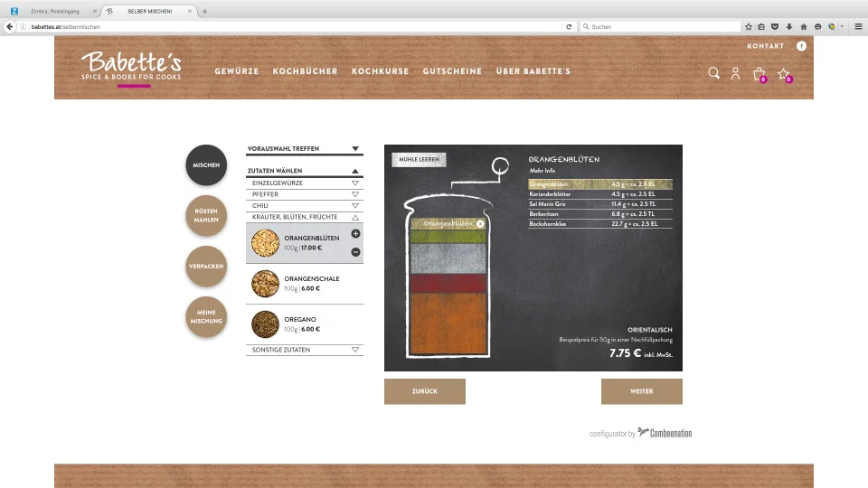
Task: Open the Kontakt link
Action: coord(766,46)
